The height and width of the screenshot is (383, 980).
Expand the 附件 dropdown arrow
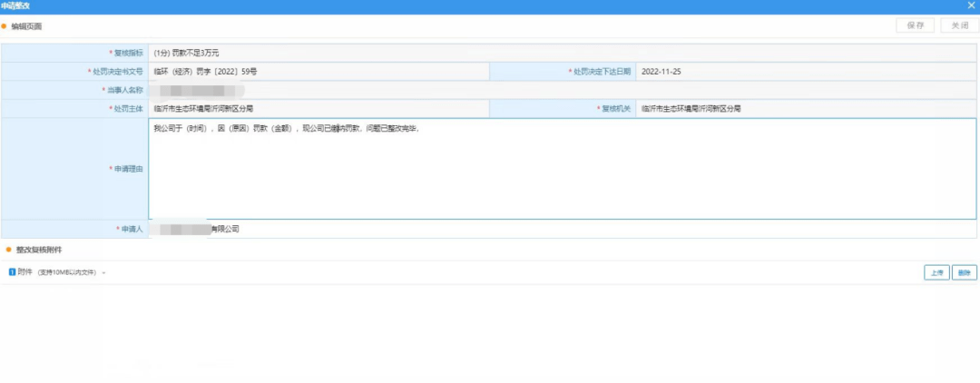tap(104, 273)
